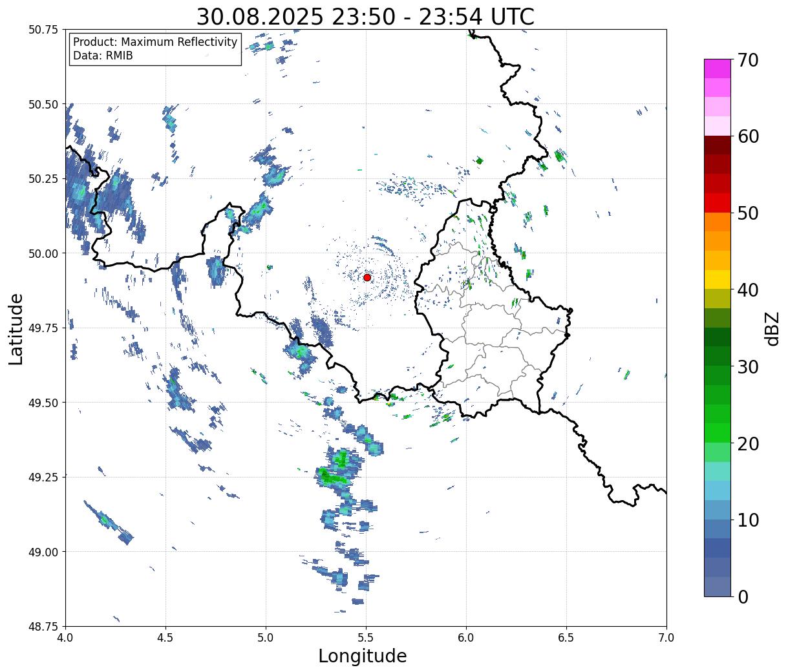The image size is (788, 672).
Task: Click the latitude tick label 50.75
Action: [43, 30]
